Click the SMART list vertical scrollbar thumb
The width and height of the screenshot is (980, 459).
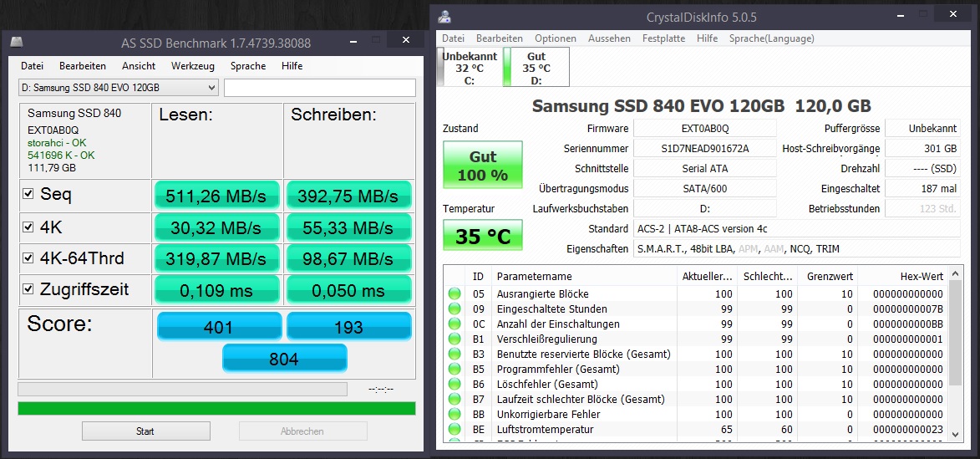coord(955,332)
